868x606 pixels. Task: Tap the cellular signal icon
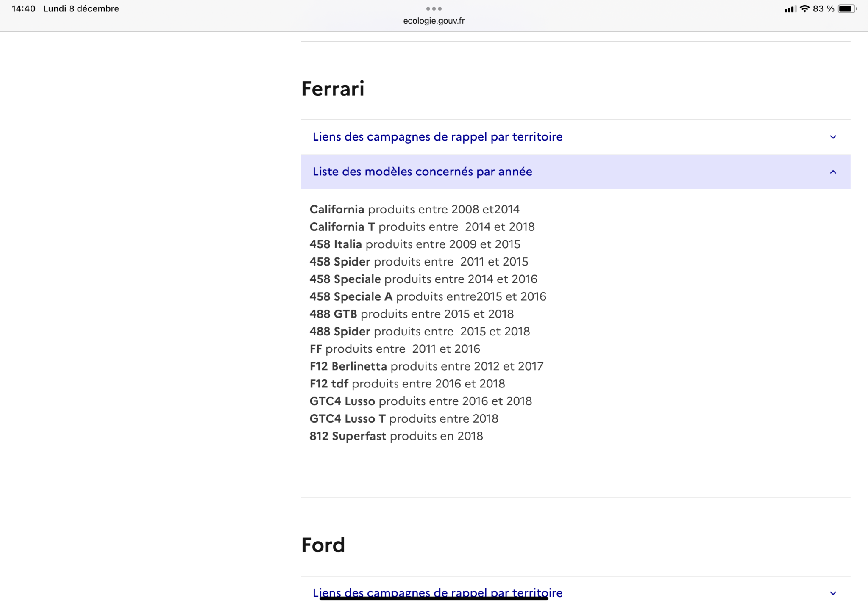tap(790, 9)
